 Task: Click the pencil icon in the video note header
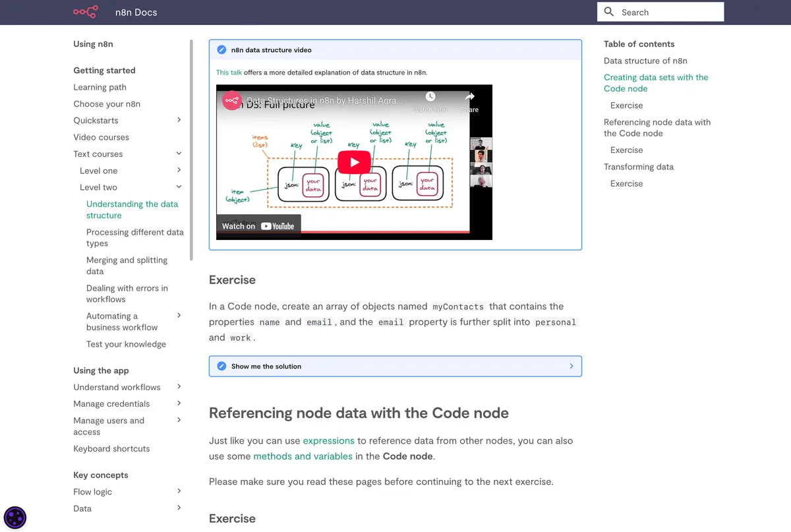(221, 49)
